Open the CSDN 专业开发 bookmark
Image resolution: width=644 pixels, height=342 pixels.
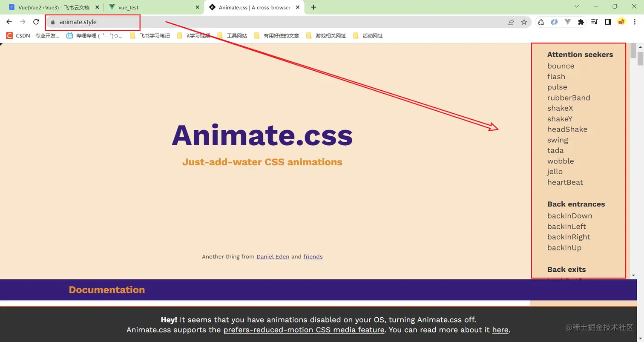click(x=33, y=36)
